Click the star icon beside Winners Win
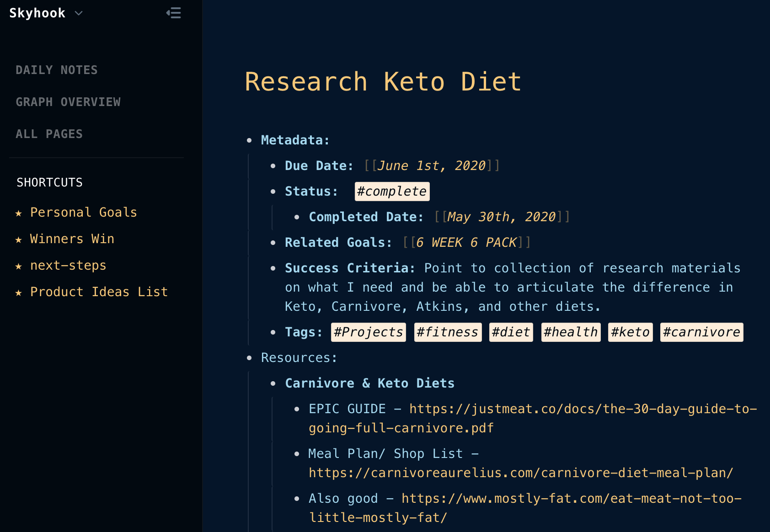The width and height of the screenshot is (770, 532). [18, 239]
